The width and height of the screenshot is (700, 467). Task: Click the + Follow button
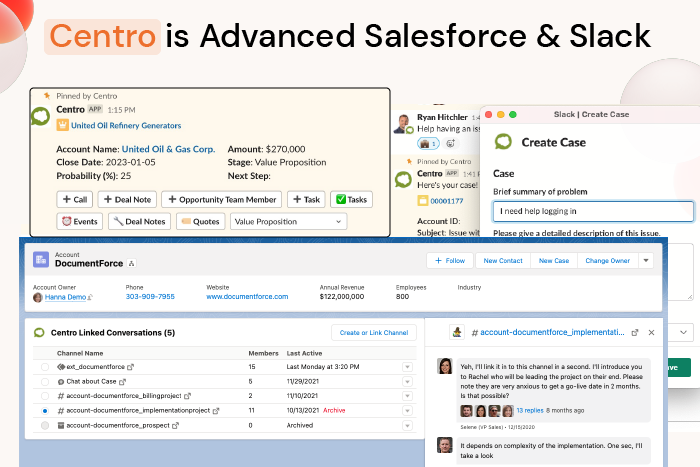[x=450, y=261]
